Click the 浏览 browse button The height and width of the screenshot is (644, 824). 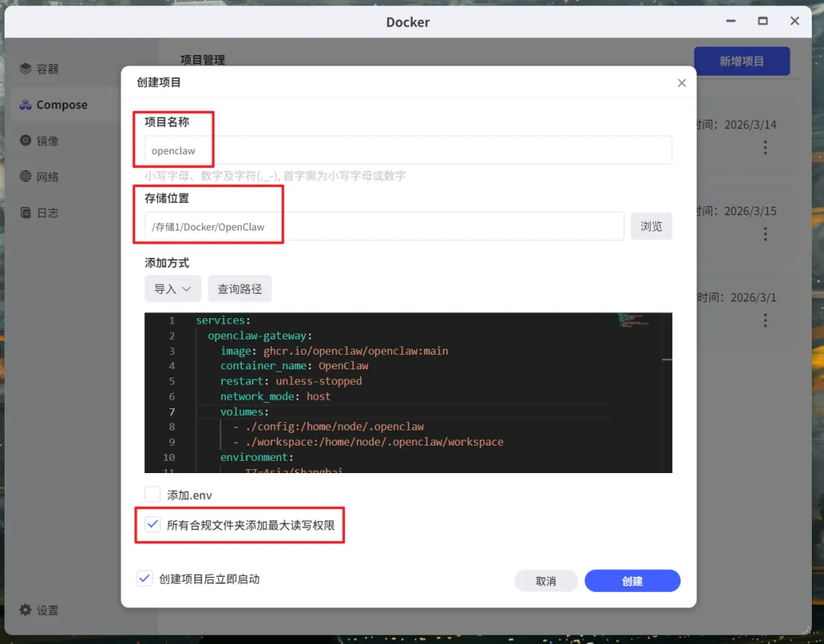coord(651,226)
